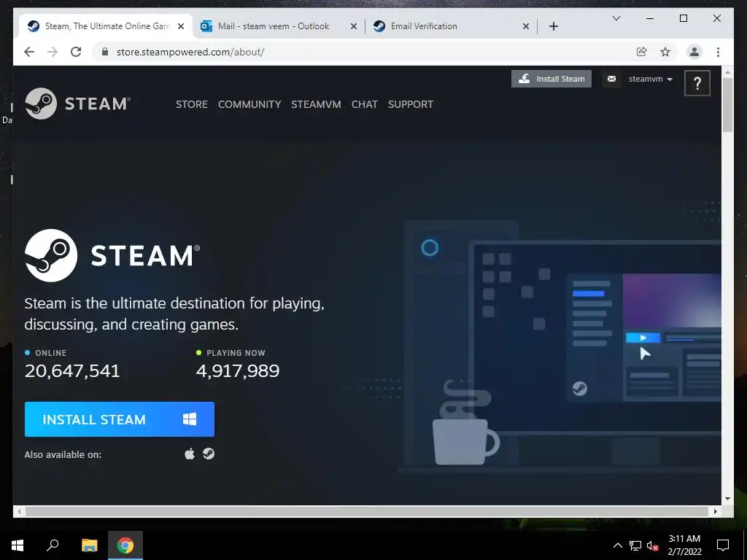Click the Steam logo in the header

click(x=77, y=104)
